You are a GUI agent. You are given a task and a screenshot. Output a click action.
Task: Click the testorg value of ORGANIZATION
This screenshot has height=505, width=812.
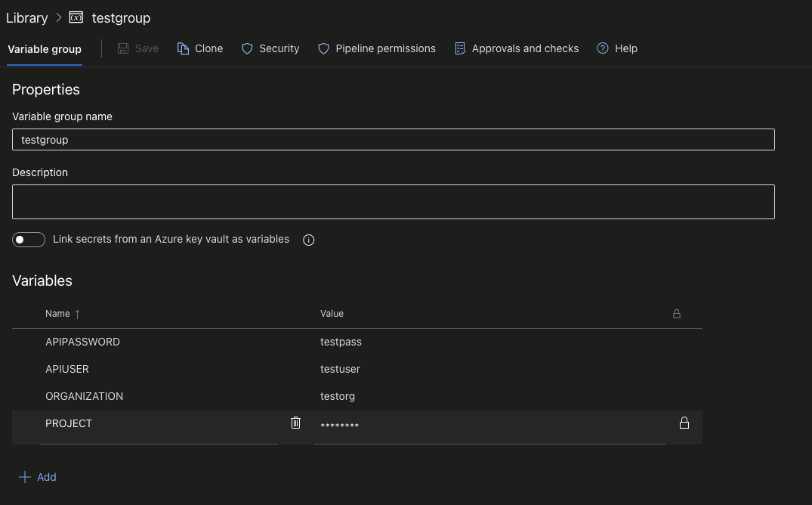pyautogui.click(x=338, y=396)
